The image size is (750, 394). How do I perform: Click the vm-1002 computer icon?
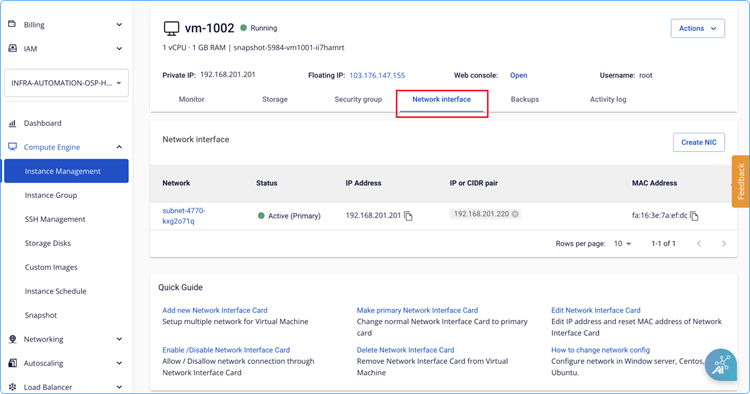171,28
